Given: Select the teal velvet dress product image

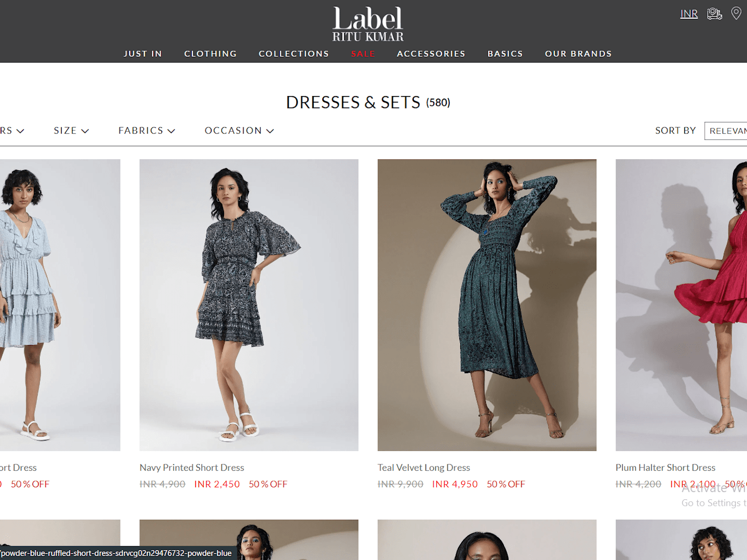Looking at the screenshot, I should pyautogui.click(x=487, y=305).
